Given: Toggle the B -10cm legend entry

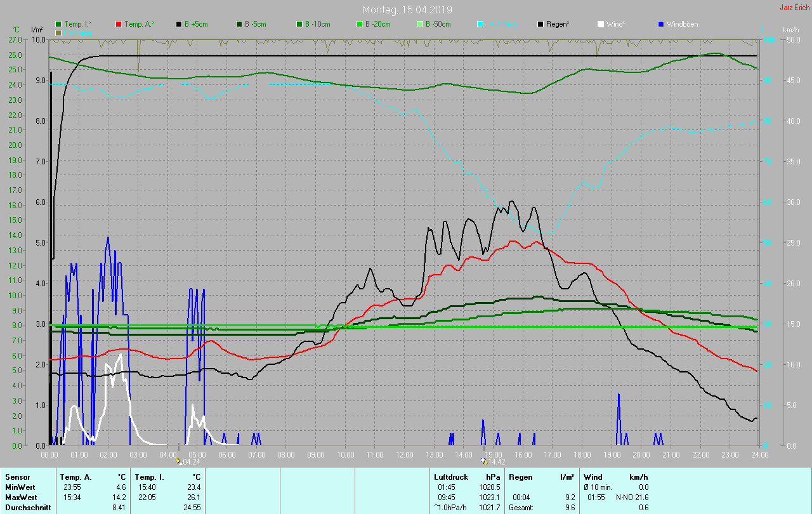Looking at the screenshot, I should 299,24.
